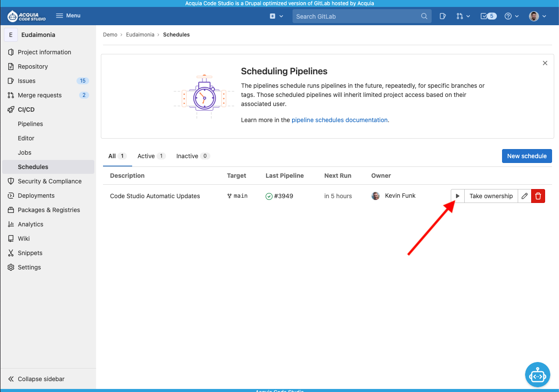Click the passed status icon for #3949
The width and height of the screenshot is (559, 392).
tap(269, 196)
